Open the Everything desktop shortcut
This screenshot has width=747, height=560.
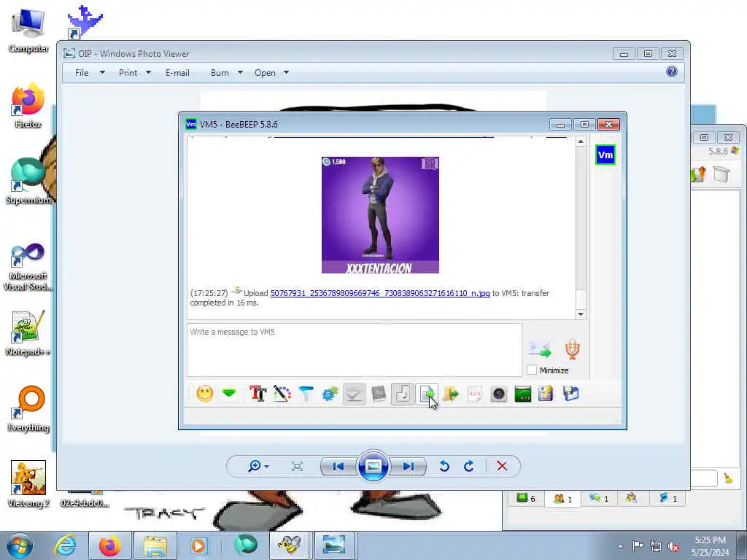[x=28, y=409]
